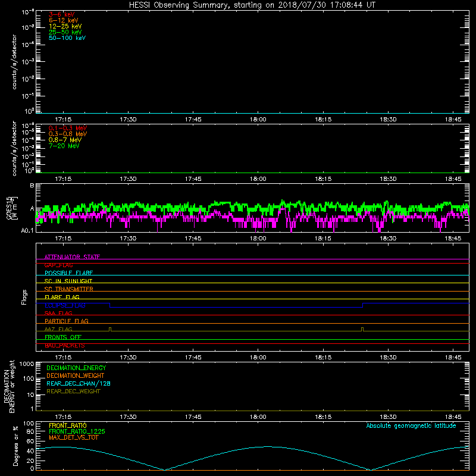Click the REAR_DEC_WEIGHT legend entry
The width and height of the screenshot is (476, 476).
click(x=73, y=392)
